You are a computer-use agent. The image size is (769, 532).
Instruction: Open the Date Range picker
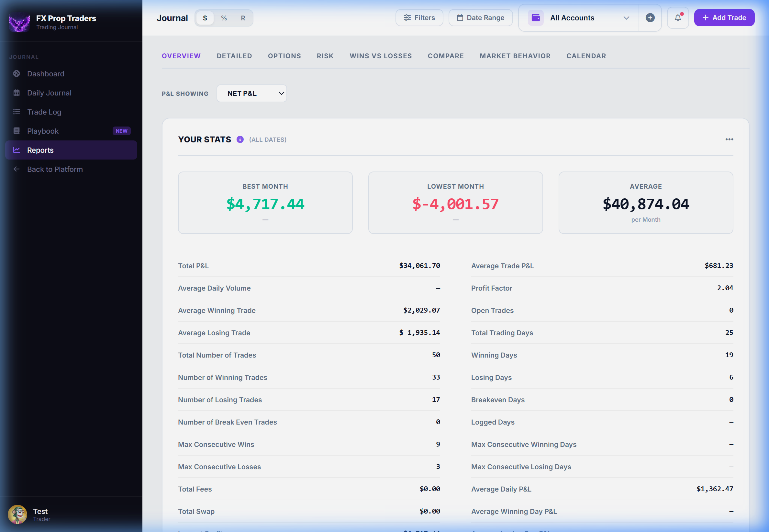pyautogui.click(x=480, y=18)
